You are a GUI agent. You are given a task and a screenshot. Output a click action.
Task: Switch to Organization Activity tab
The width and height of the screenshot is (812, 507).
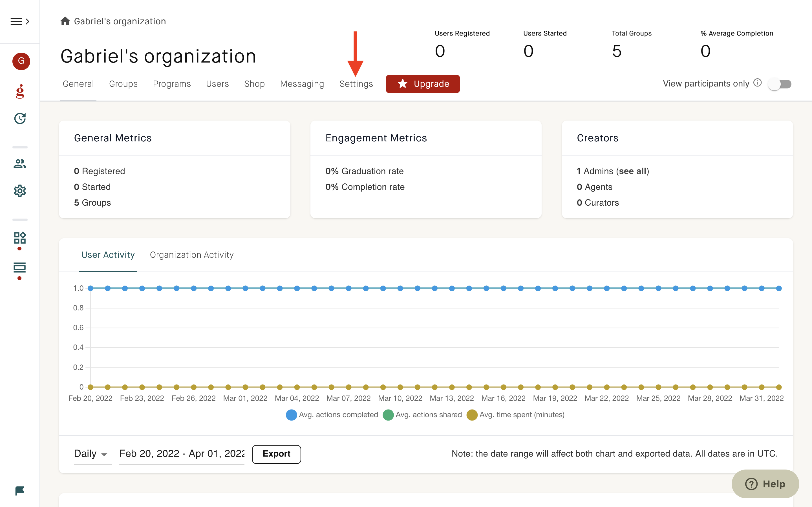(192, 255)
